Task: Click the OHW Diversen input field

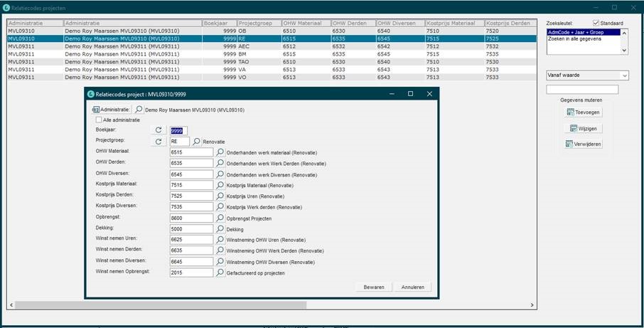Action: 192,174
